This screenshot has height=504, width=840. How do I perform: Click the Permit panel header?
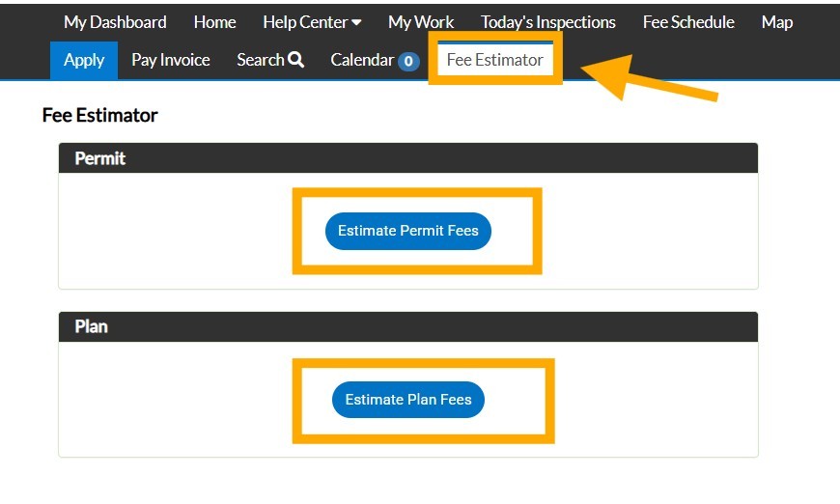pyautogui.click(x=408, y=158)
